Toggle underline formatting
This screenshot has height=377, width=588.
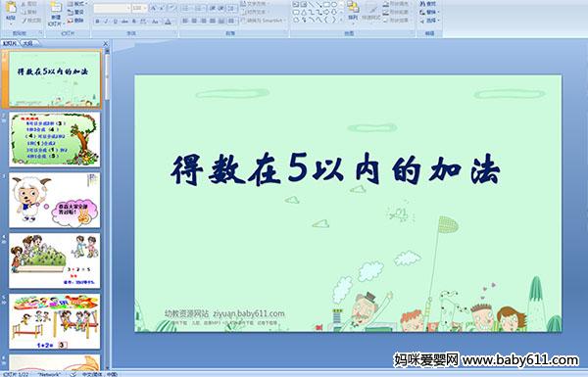115,22
